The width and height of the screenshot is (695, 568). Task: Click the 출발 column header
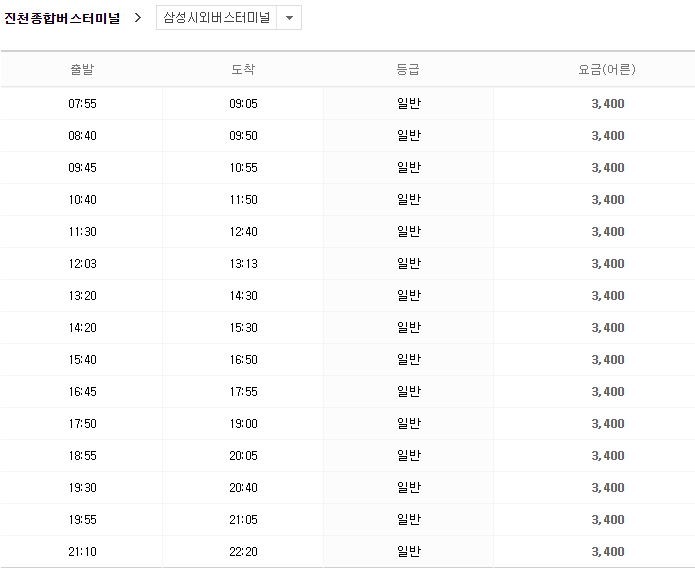(82, 69)
